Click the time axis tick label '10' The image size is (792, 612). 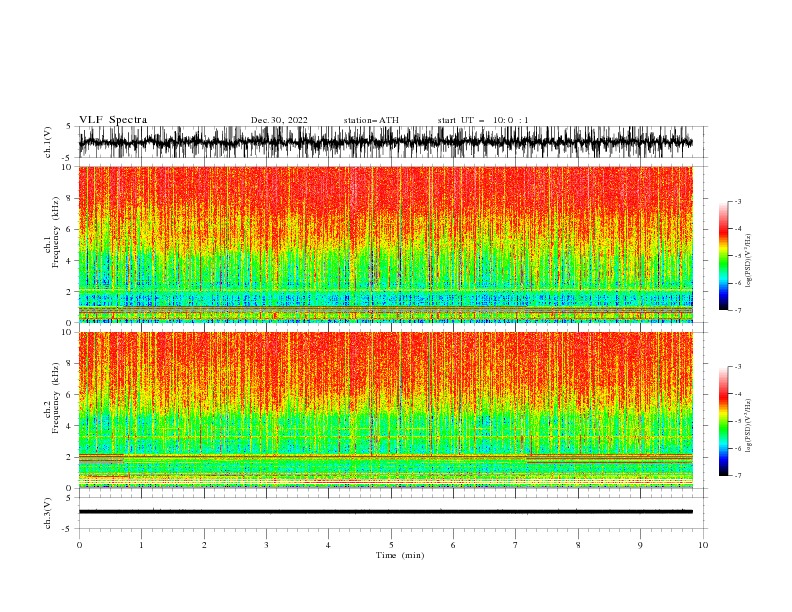[x=703, y=545]
